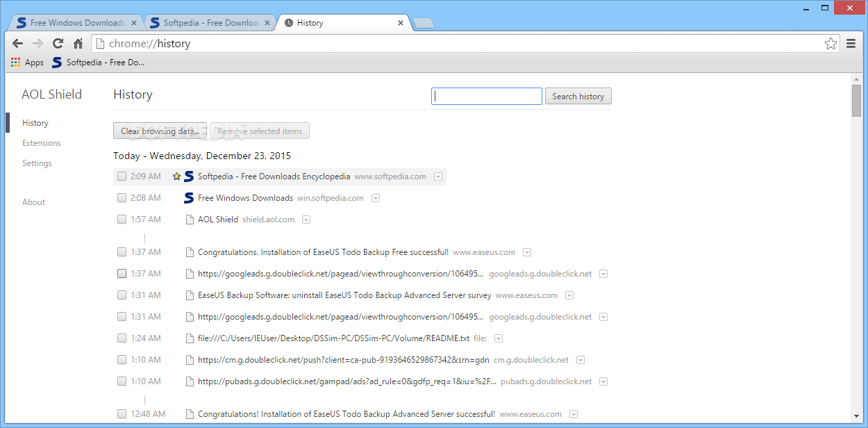Open dropdown for cm.g.doubleclick.net entry

[x=581, y=360]
